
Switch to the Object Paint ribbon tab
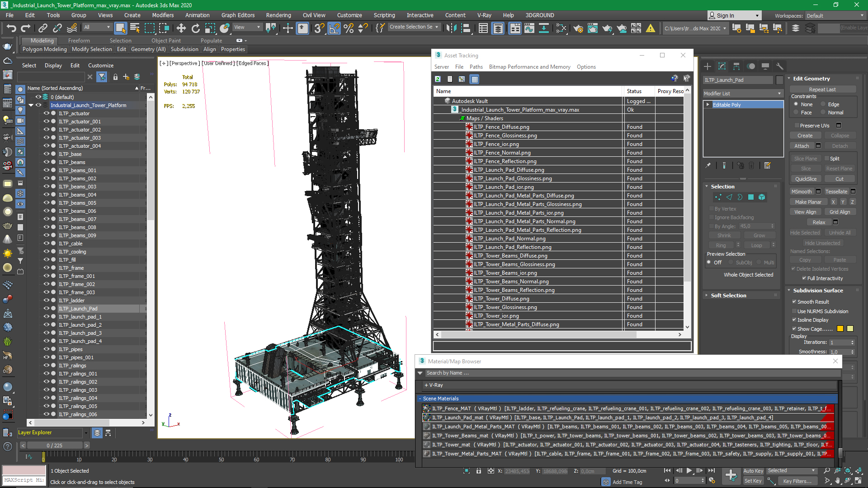coord(166,41)
